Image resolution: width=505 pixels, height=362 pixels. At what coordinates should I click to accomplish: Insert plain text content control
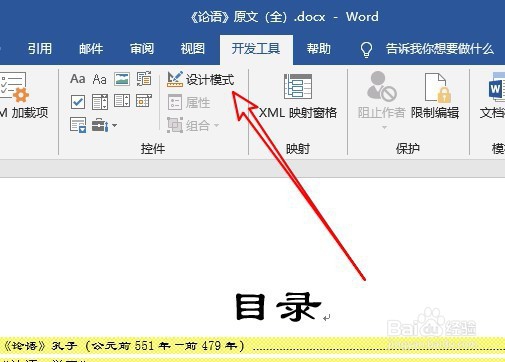coord(99,79)
